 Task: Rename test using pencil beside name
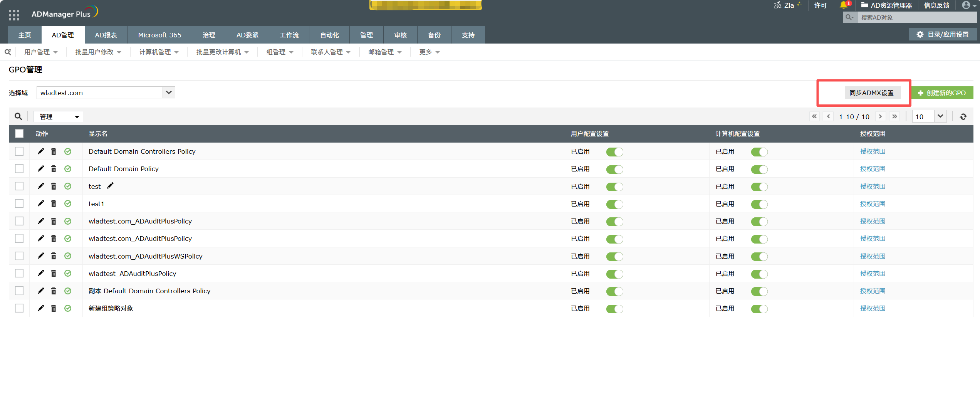111,186
